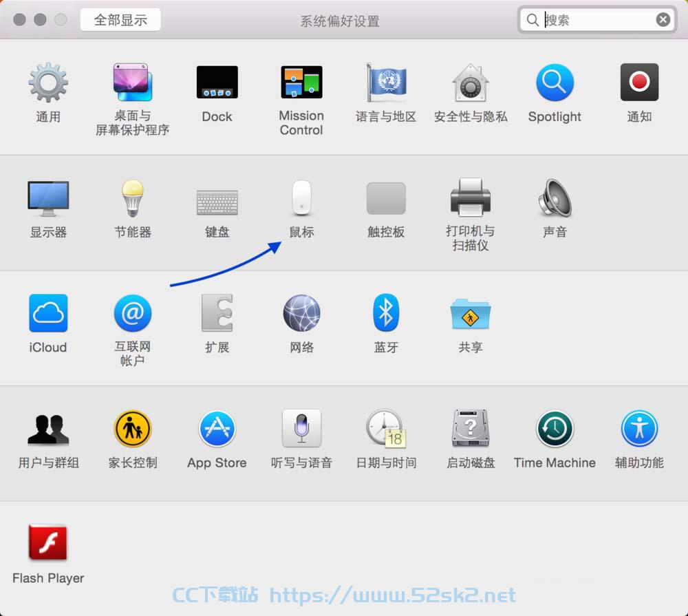Open Spotlight preferences icon
The image size is (688, 616).
[x=555, y=82]
